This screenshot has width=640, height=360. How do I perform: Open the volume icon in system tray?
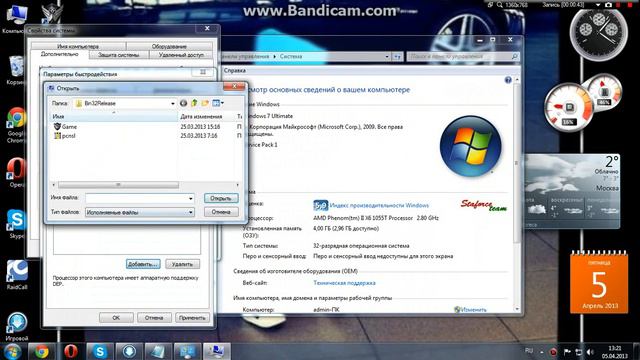pos(590,352)
